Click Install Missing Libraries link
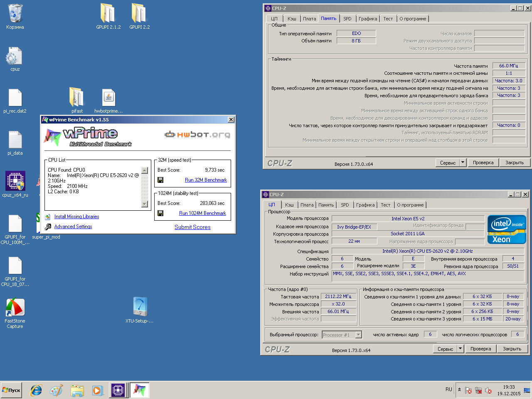 point(76,217)
